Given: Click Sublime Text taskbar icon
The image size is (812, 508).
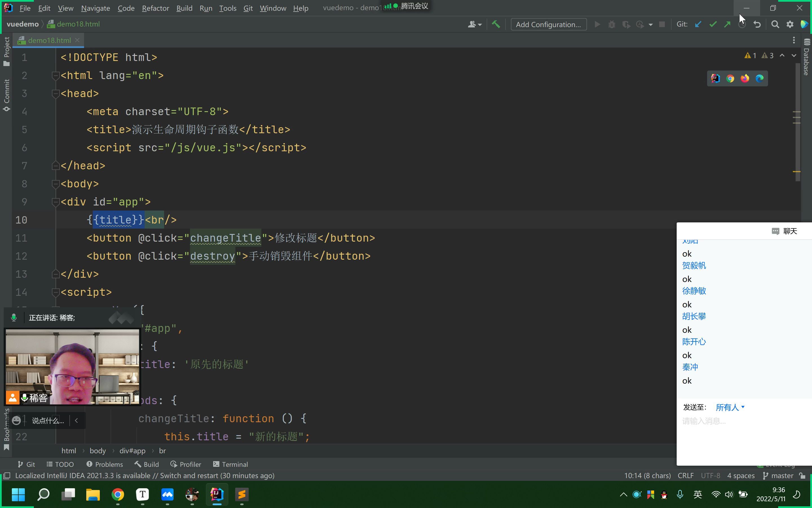Looking at the screenshot, I should click(242, 494).
